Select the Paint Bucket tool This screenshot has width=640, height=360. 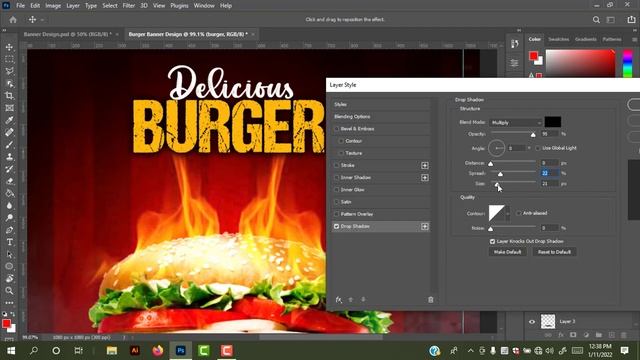coord(9,193)
